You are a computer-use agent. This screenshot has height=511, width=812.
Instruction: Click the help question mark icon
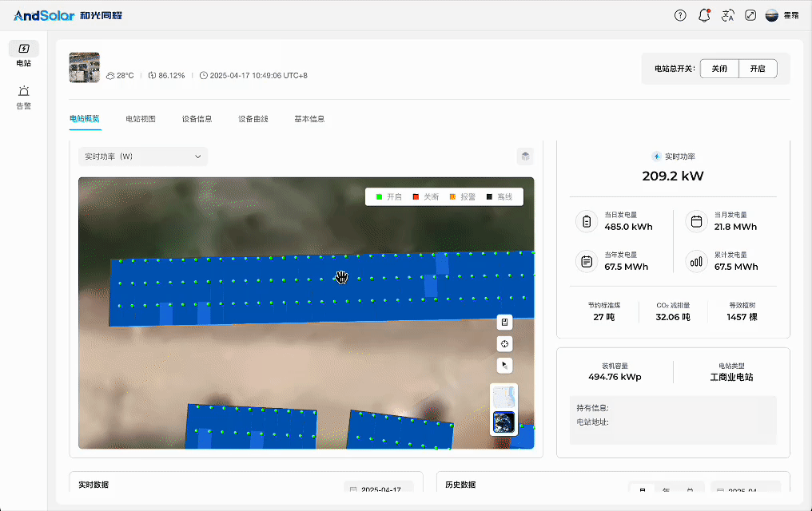(680, 15)
